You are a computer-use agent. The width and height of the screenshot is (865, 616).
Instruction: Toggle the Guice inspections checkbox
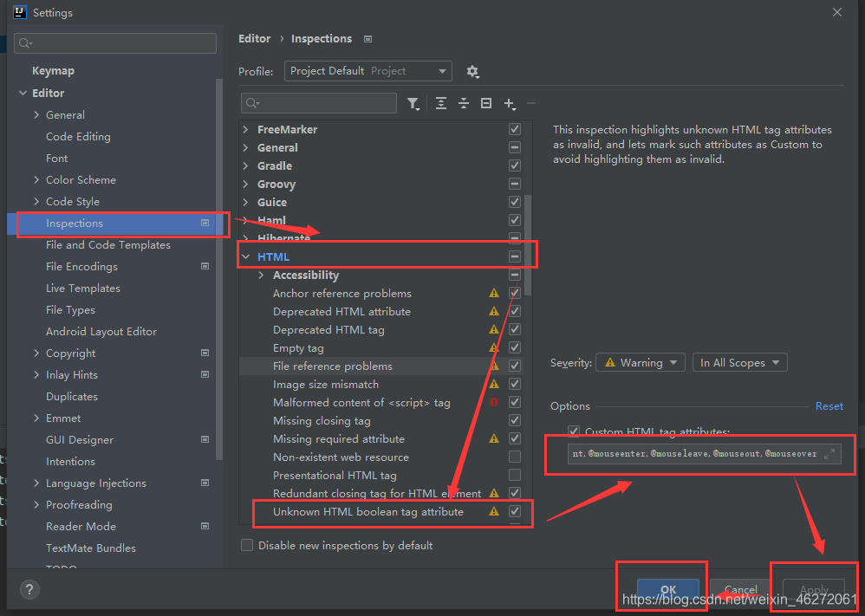pos(515,202)
